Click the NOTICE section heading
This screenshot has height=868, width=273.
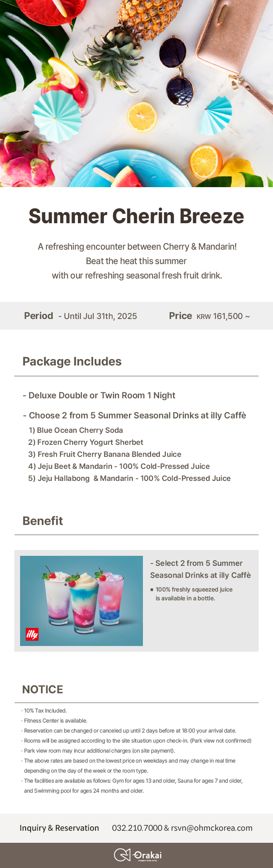pyautogui.click(x=43, y=689)
